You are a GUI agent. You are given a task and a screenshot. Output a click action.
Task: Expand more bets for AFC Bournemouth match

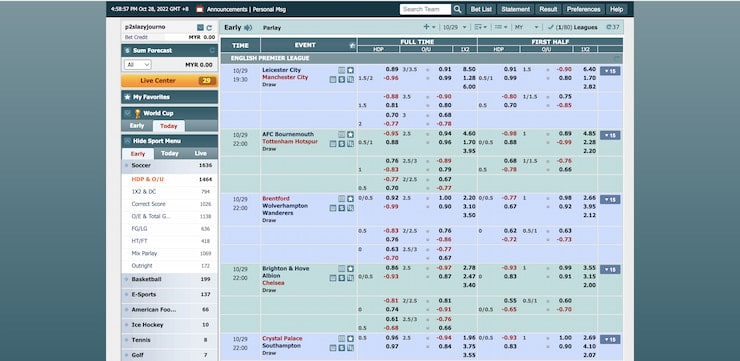[x=610, y=135]
